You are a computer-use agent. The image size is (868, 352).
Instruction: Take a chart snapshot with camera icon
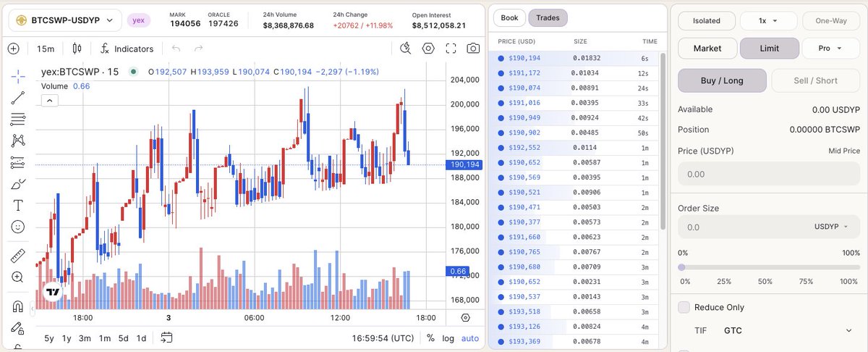[473, 49]
